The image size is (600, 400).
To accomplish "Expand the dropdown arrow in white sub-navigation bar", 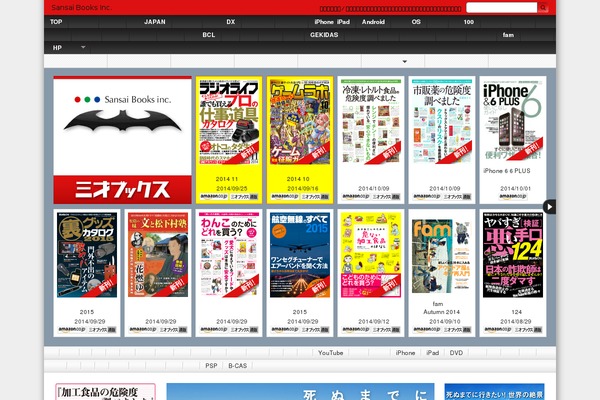I will coord(404,61).
